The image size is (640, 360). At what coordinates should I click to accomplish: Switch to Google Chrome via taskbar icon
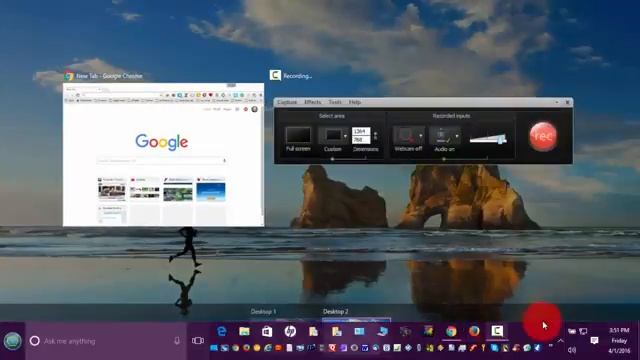[x=451, y=331]
